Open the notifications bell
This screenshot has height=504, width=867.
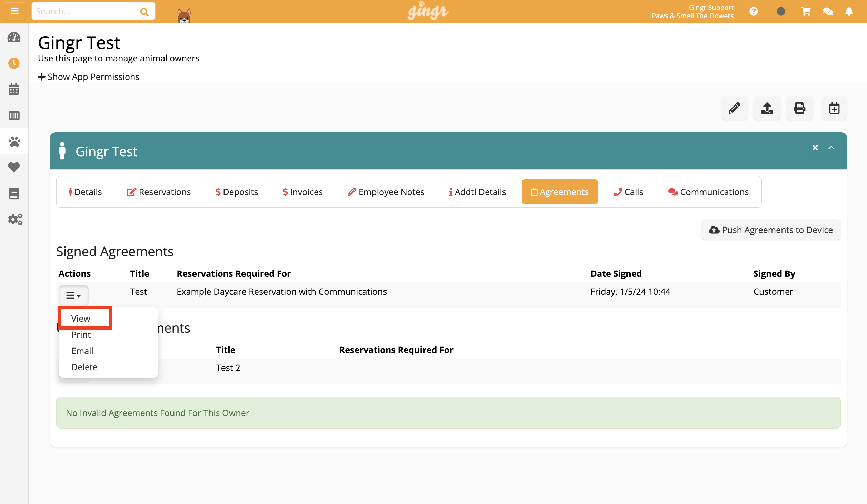849,11
